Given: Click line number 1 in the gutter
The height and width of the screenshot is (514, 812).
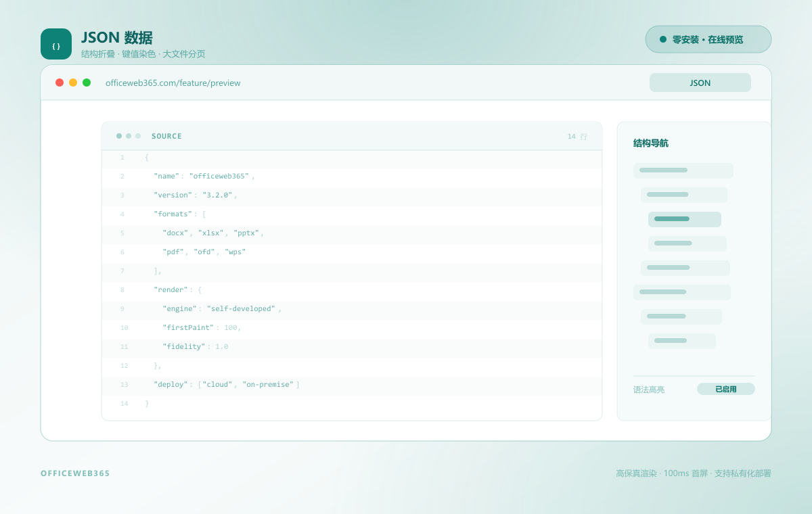Looking at the screenshot, I should [x=122, y=158].
